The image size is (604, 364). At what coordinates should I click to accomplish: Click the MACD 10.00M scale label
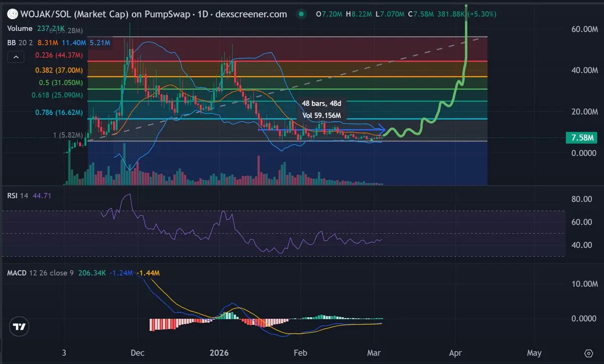584,284
